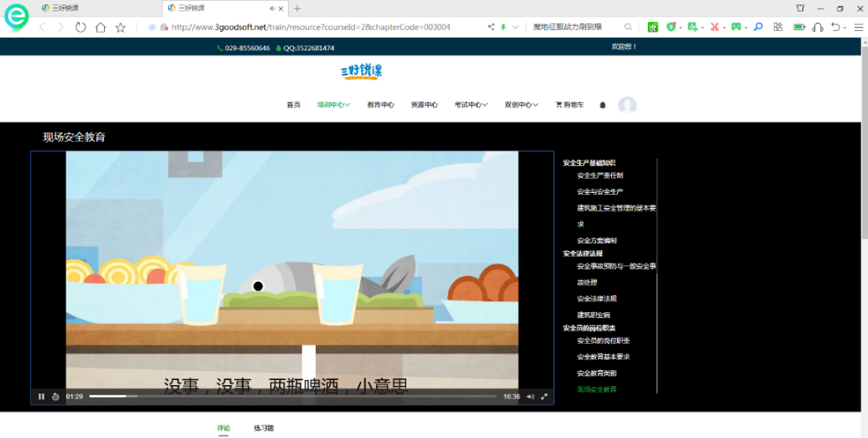
Task: Click the browser address bar
Action: pyautogui.click(x=319, y=27)
